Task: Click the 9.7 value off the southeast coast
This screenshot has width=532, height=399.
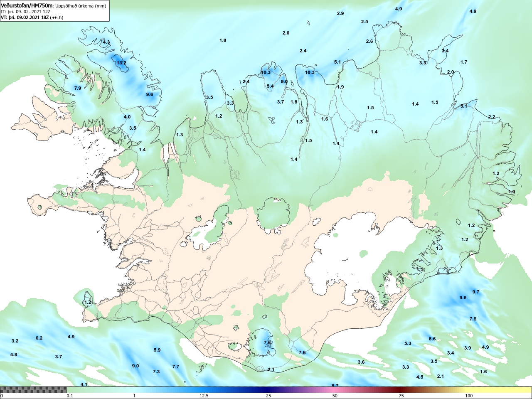Action: tap(476, 292)
